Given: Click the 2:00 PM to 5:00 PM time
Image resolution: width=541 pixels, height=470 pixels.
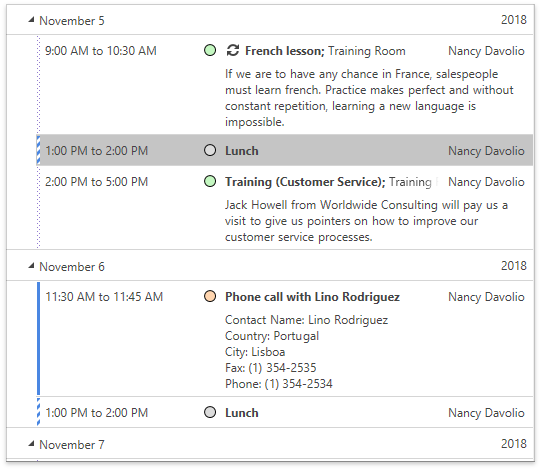Looking at the screenshot, I should pos(97,182).
